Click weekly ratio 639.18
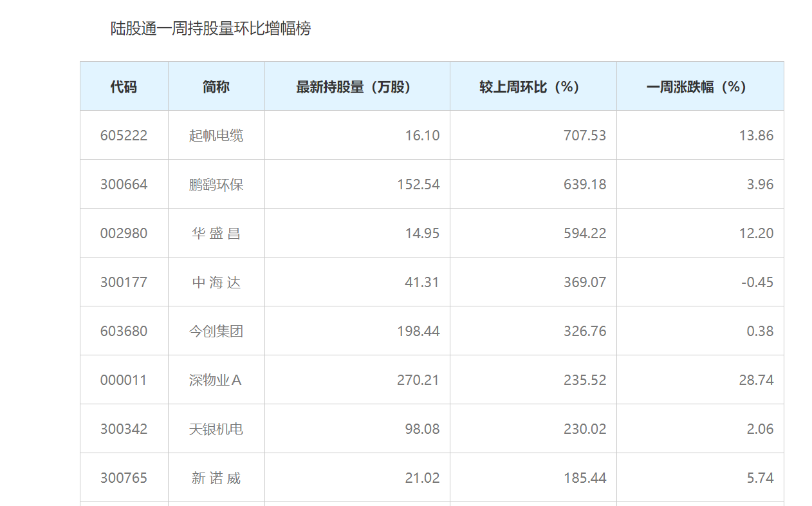 585,185
